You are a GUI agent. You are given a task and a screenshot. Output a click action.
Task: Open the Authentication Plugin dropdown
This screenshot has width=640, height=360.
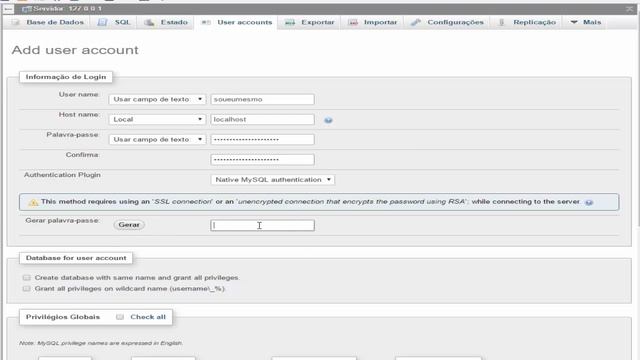273,180
